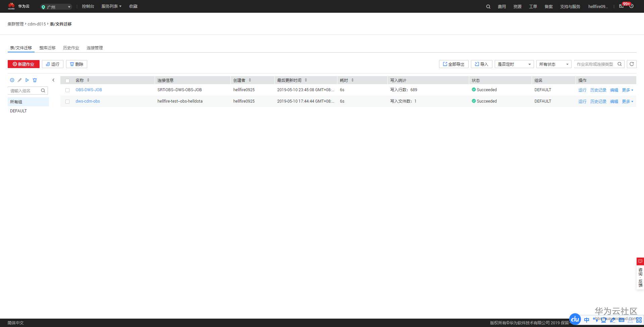
Task: Click the Huawei Cloud logo
Action: click(x=18, y=6)
